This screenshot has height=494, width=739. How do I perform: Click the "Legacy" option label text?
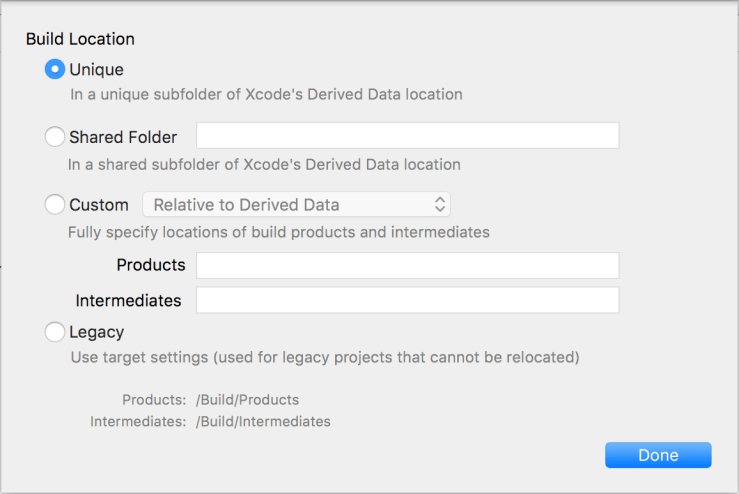tap(96, 332)
